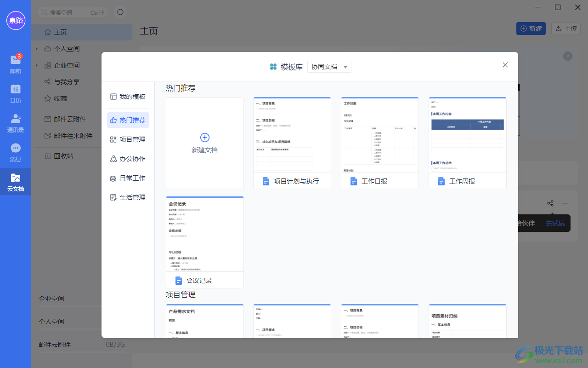Click the doc icon beside 项目计划与执行
The width and height of the screenshot is (588, 368).
click(266, 181)
